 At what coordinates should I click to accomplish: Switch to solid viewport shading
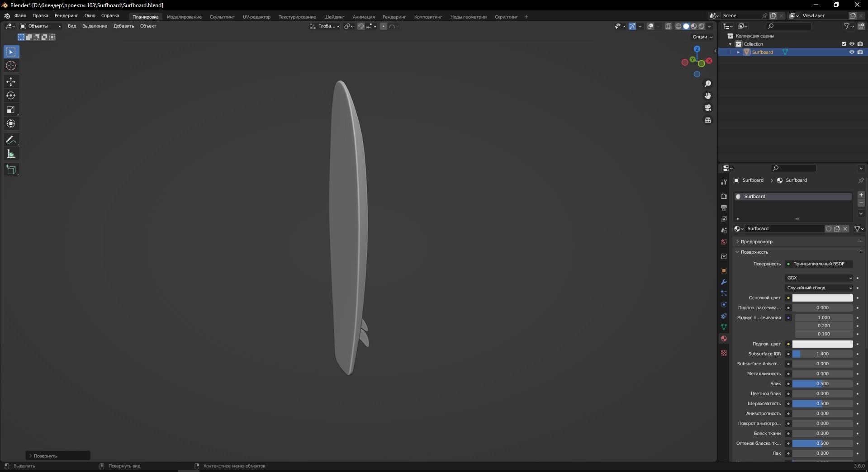(686, 26)
